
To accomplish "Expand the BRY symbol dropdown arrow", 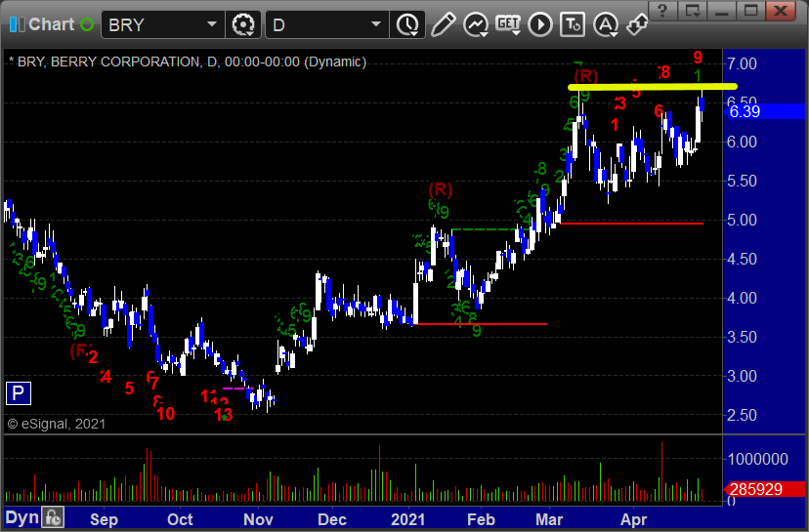I will click(x=212, y=24).
